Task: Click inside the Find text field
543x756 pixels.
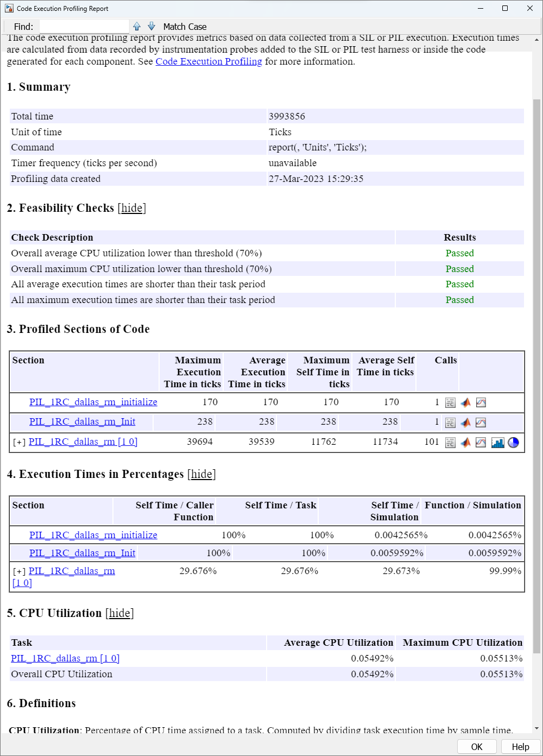Action: coord(84,26)
